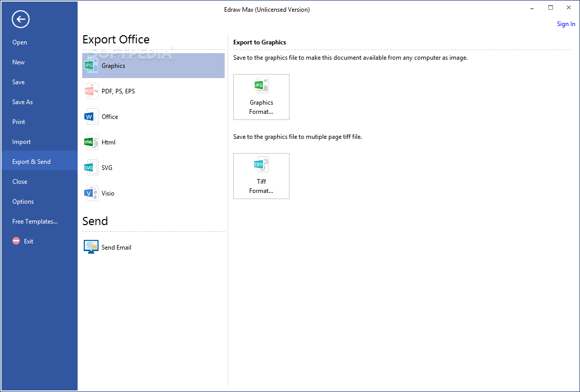Screen dimensions: 580x392
Task: Close the Edraw Max window
Action: 569,8
